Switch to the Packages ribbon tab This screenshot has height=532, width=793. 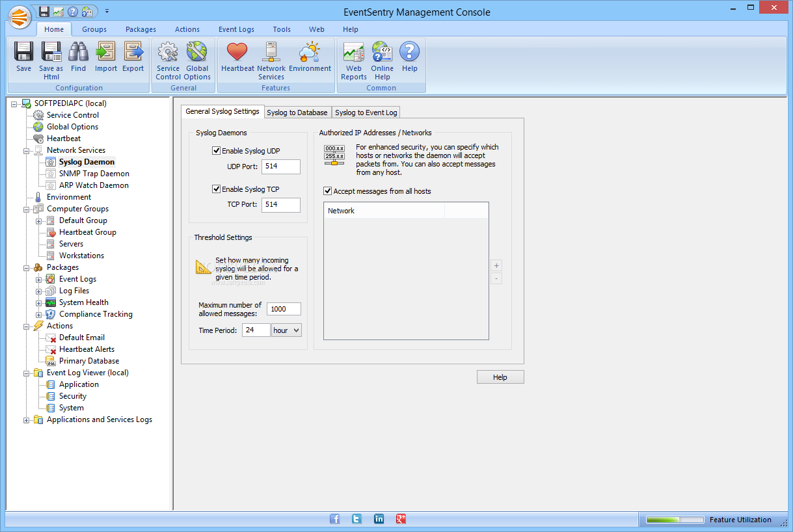141,29
